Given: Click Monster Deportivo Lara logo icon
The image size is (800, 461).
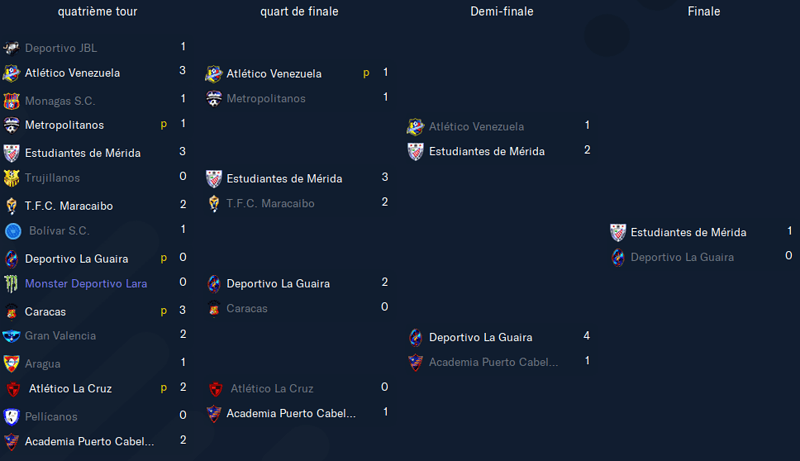Looking at the screenshot, I should (11, 284).
